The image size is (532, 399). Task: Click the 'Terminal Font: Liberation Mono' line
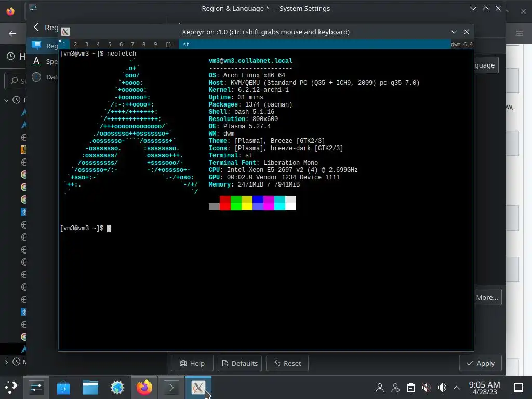point(263,163)
